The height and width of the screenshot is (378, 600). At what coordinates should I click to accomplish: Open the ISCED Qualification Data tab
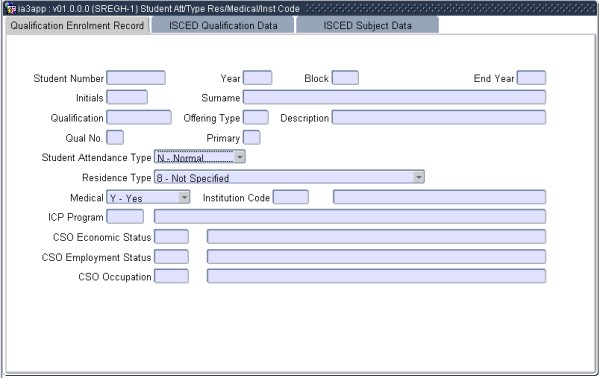(223, 26)
